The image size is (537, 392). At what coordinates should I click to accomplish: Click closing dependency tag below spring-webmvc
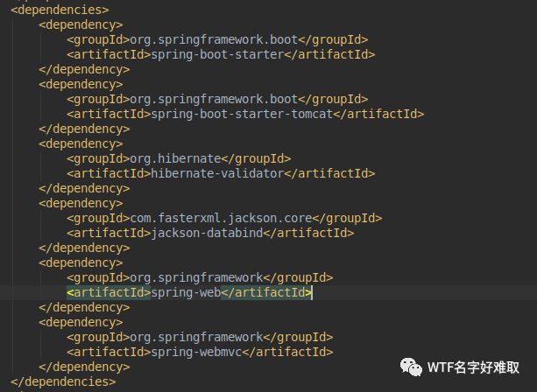(84, 367)
